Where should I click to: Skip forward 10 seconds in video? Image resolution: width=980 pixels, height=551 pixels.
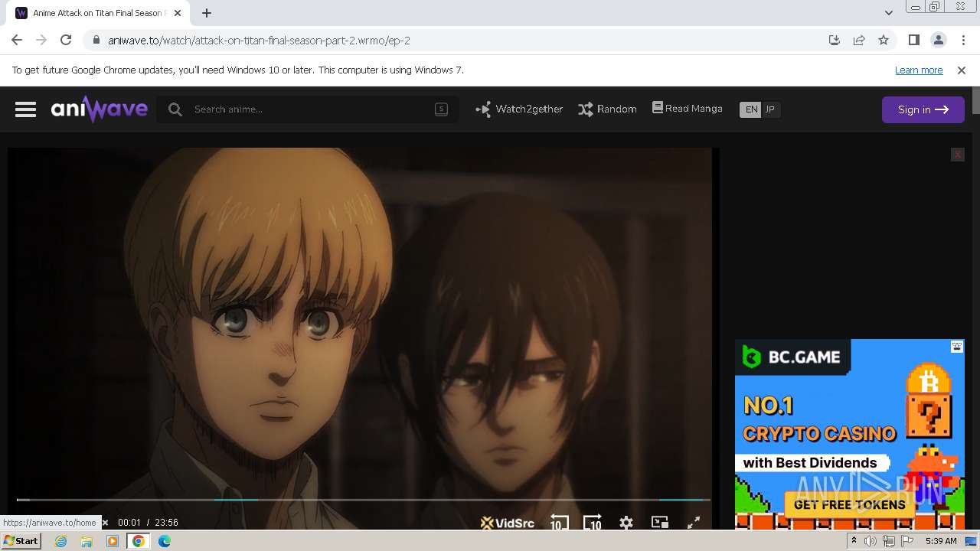pos(593,523)
